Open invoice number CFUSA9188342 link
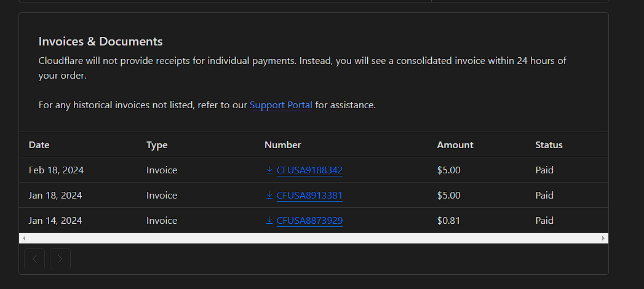This screenshot has width=644, height=289. (x=309, y=170)
